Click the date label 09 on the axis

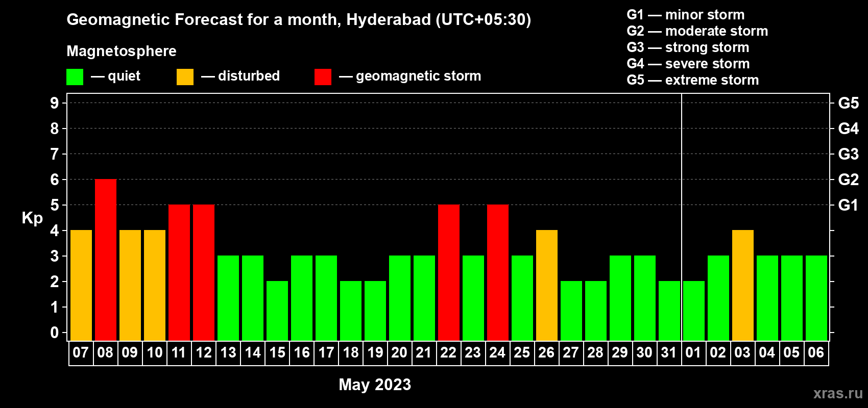coord(130,352)
